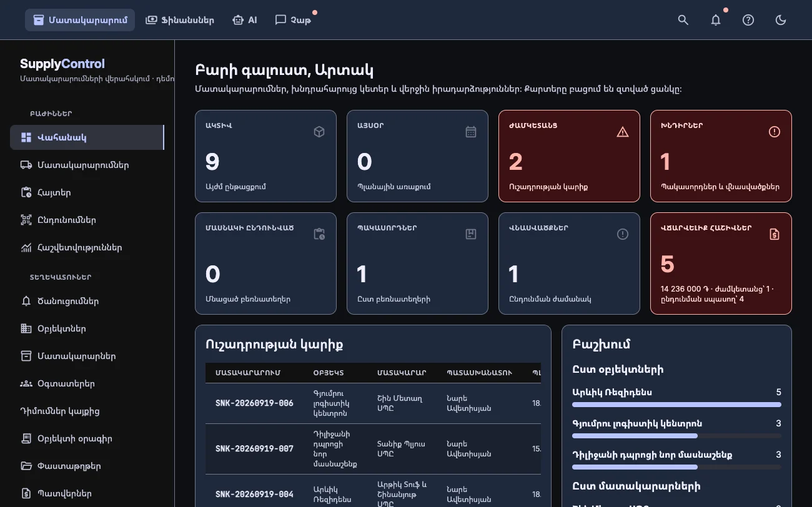Image resolution: width=812 pixels, height=507 pixels.
Task: Open the ՎՃԱՐՎԵԼԻՔ ՀԱՇԻՎՆԵՐ card
Action: point(721,263)
